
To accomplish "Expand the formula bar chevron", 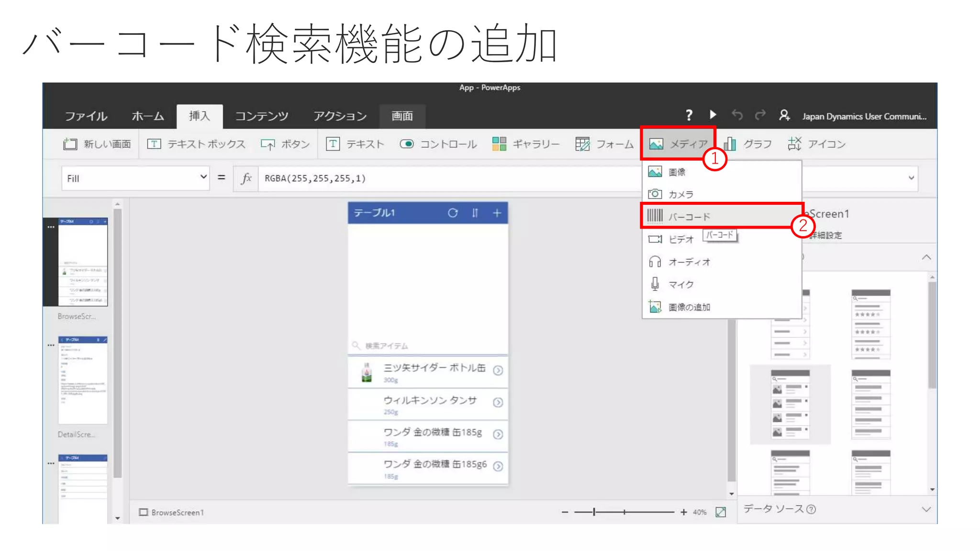I will click(x=911, y=178).
